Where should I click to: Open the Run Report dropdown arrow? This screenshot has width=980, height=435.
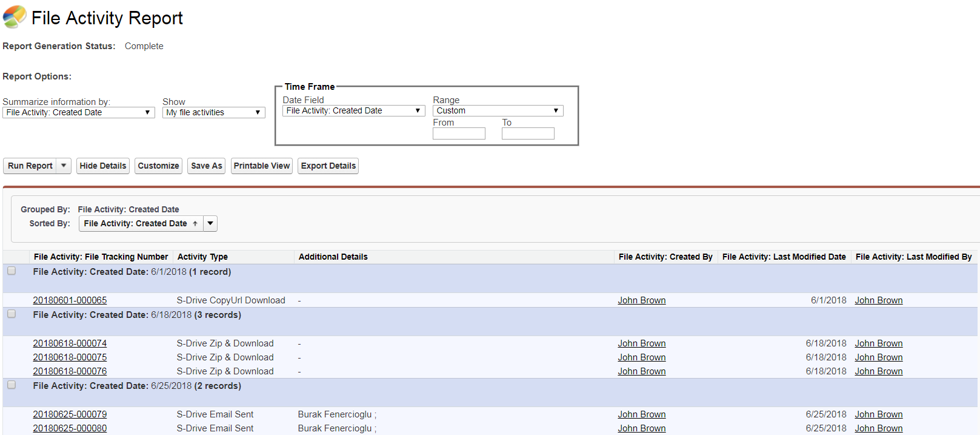tap(64, 166)
